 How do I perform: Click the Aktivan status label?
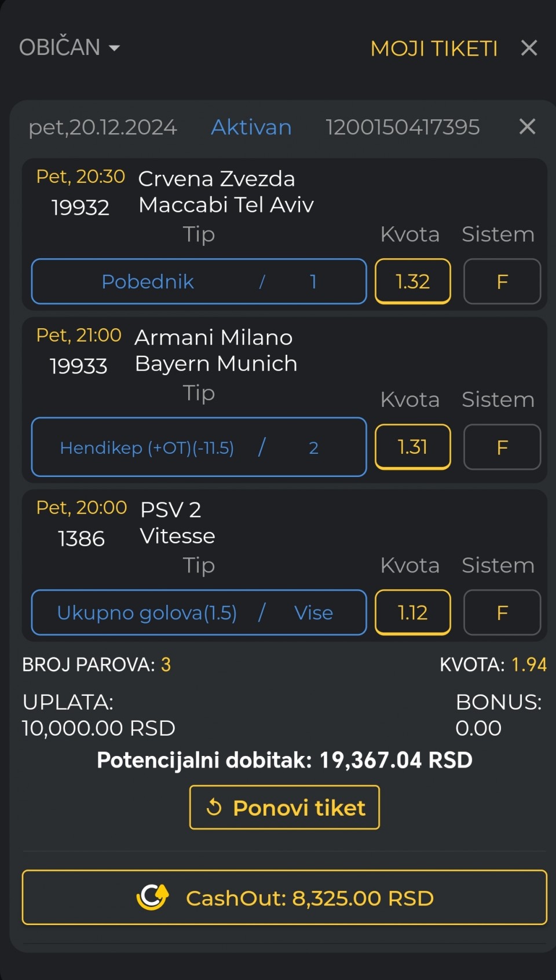pos(251,127)
